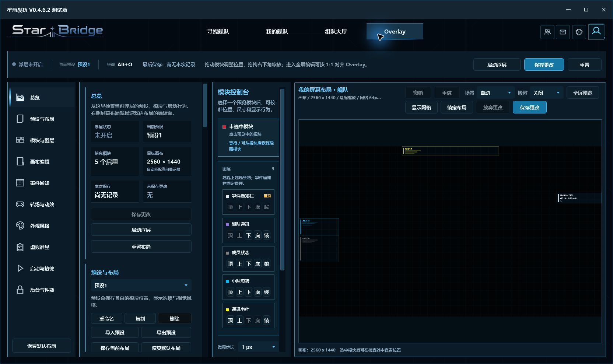Toggle the 启动浮层 button in top bar
The height and width of the screenshot is (364, 613).
497,64
